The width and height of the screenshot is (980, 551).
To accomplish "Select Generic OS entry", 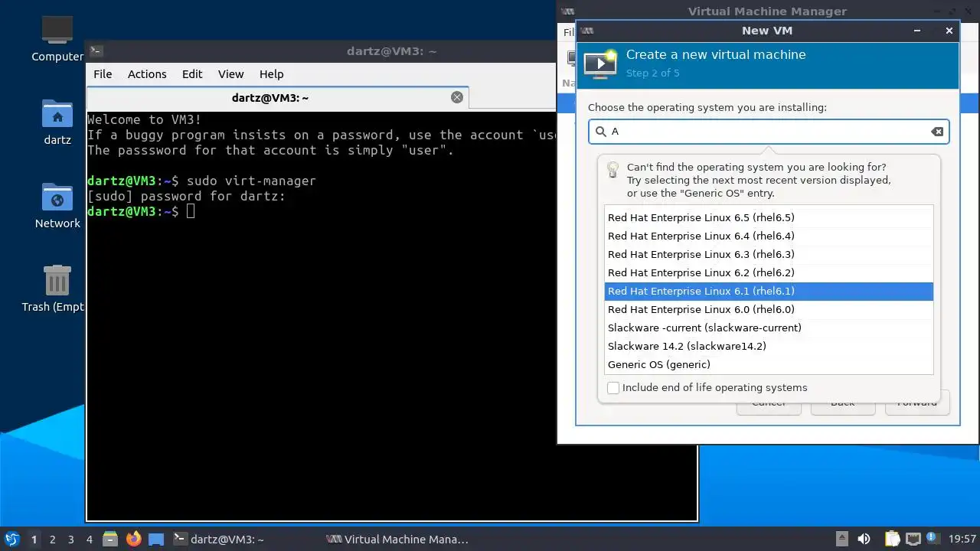I will pos(769,364).
